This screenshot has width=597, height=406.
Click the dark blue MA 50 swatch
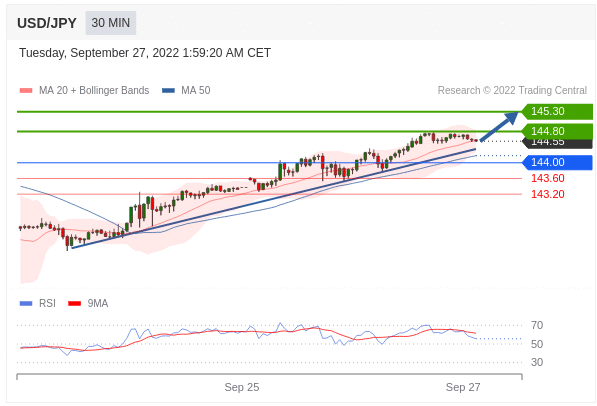coord(168,91)
